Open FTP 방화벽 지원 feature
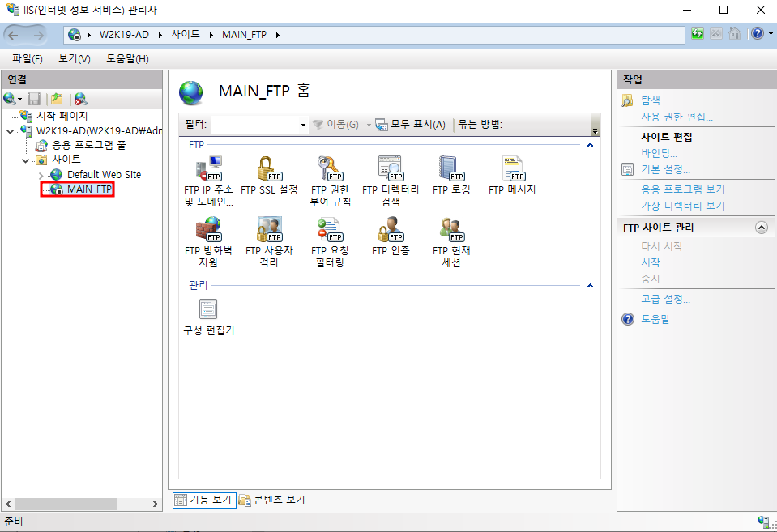The image size is (777, 532). coord(208,242)
